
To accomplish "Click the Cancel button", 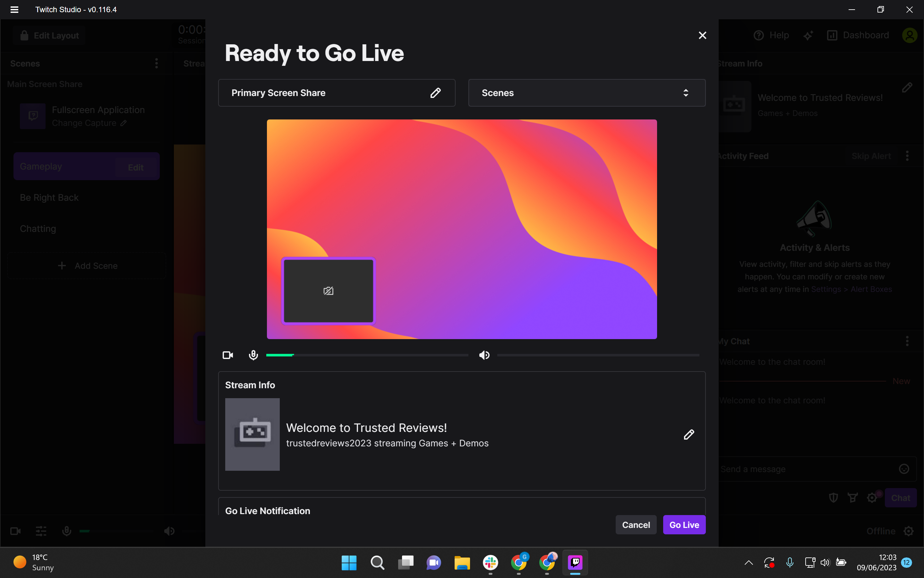I will (636, 525).
